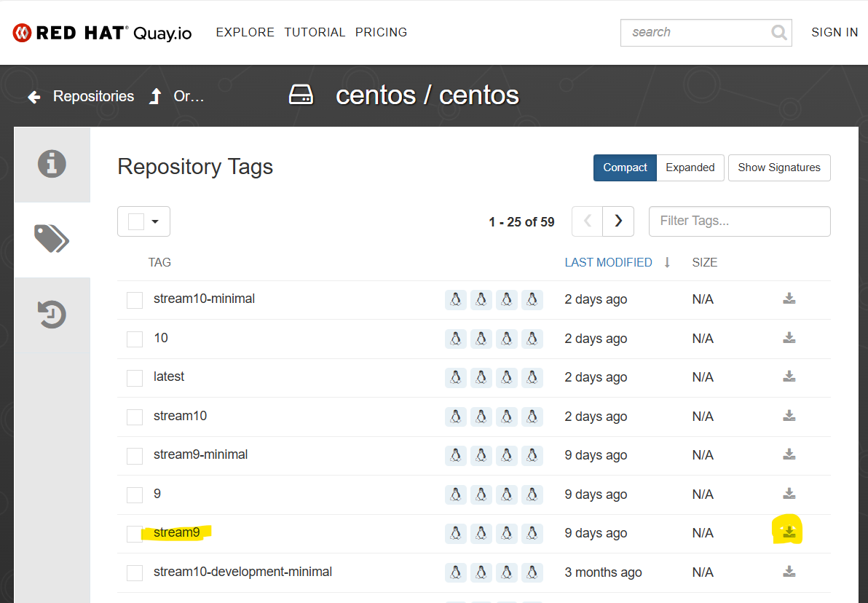Click the previous page arrow
This screenshot has height=603, width=868.
[588, 221]
